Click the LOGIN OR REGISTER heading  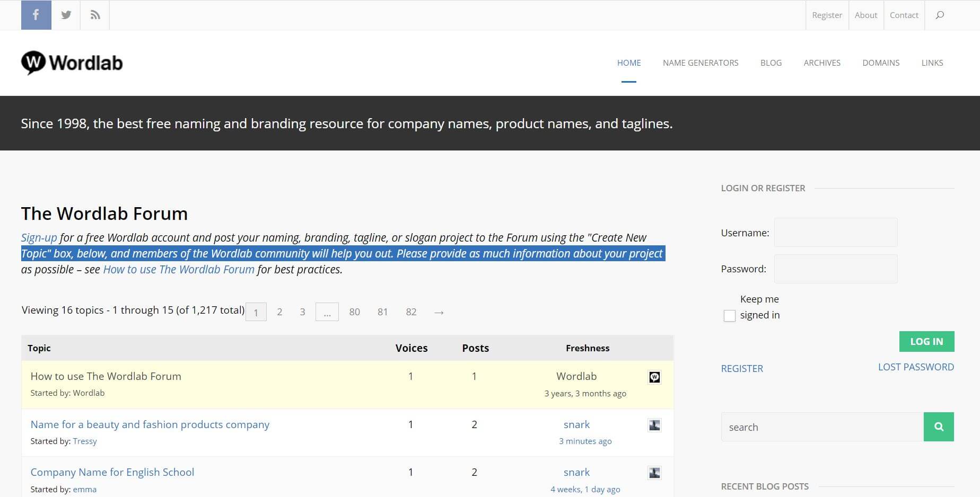point(763,188)
